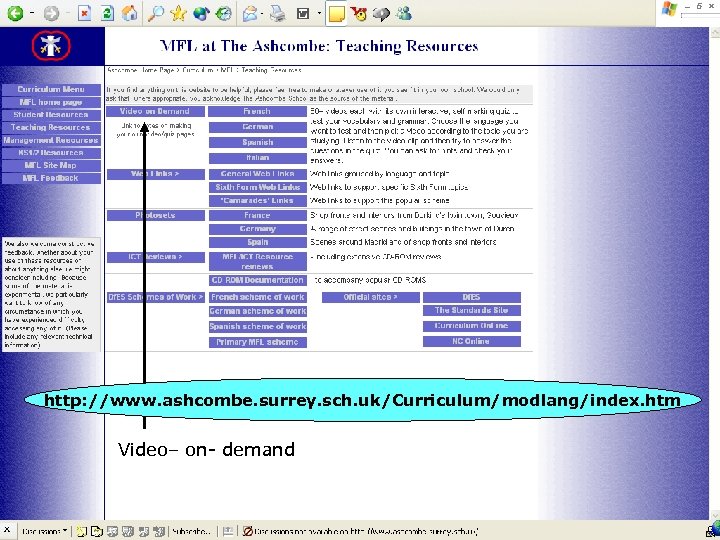Click the red Y smiley messenger icon
Viewport: 720px width, 540px height.
[x=359, y=13]
